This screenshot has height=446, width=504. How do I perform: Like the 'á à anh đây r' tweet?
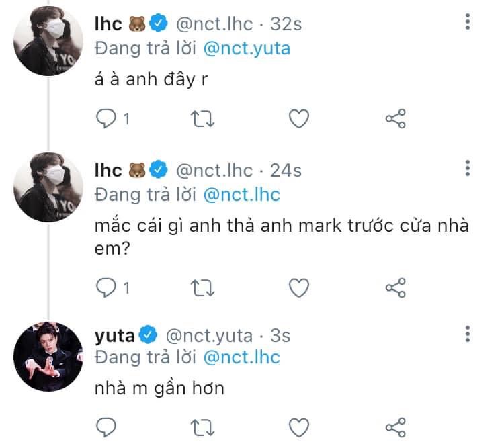(299, 119)
